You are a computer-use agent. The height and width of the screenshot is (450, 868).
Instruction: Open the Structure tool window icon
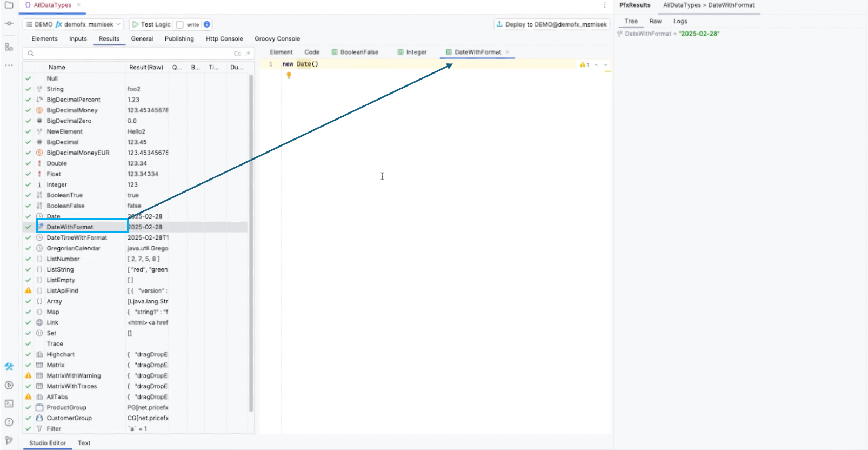pos(9,47)
